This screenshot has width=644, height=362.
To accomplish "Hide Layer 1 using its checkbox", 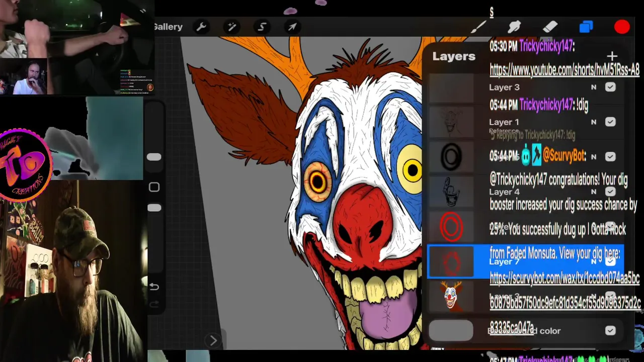I will 610,122.
